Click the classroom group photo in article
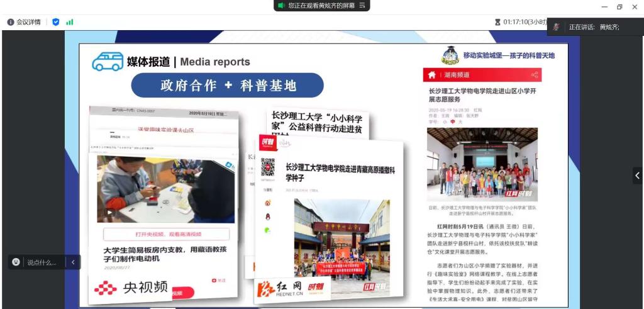 [x=482, y=165]
